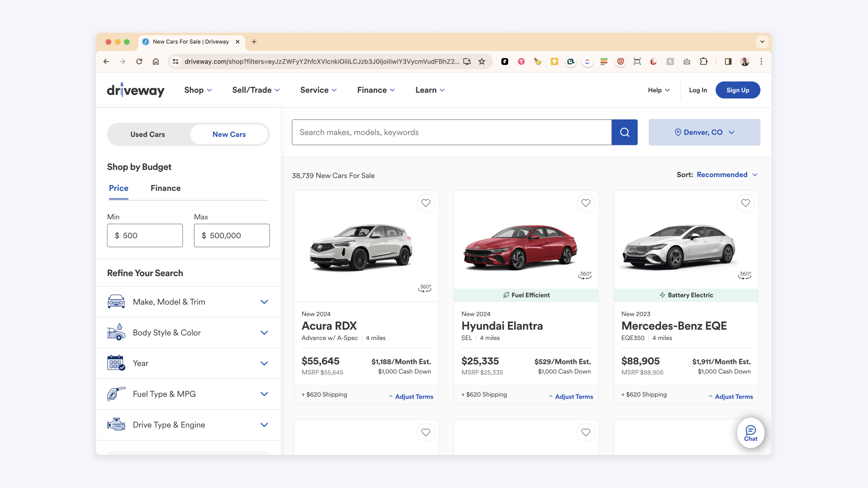The width and height of the screenshot is (868, 488).
Task: Select the Finance budget tab
Action: pyautogui.click(x=165, y=188)
